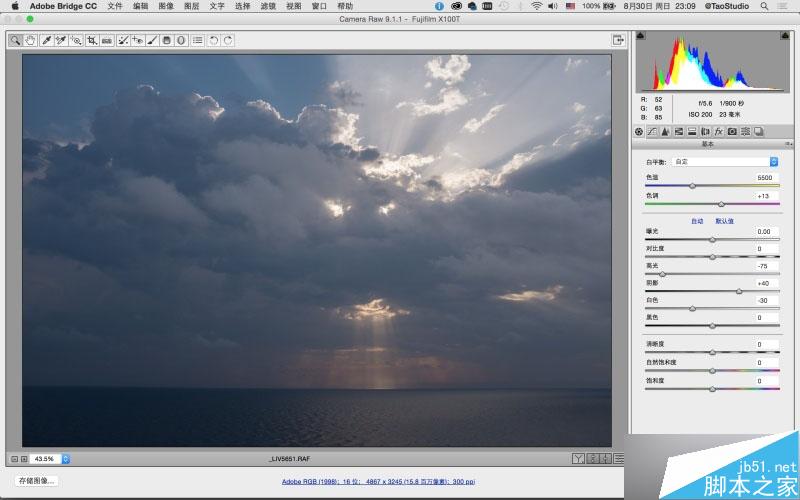Click the zoom in plus button
The height and width of the screenshot is (500, 800).
click(23, 459)
